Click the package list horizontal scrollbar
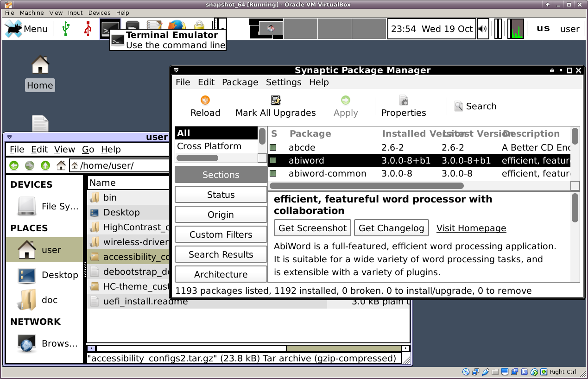588x379 pixels. (x=367, y=186)
